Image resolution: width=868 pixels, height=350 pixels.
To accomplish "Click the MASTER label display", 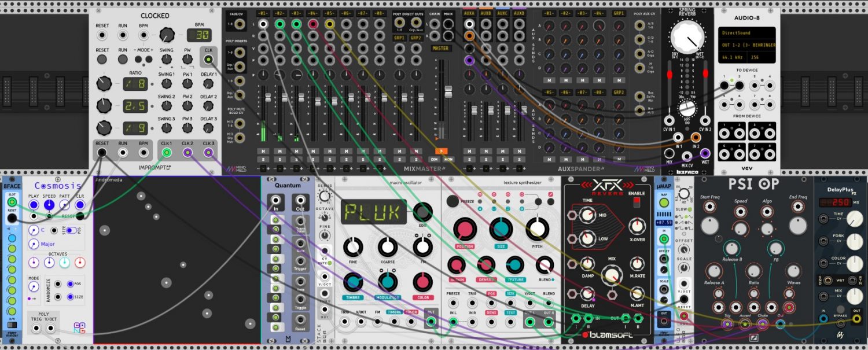I will tap(440, 49).
